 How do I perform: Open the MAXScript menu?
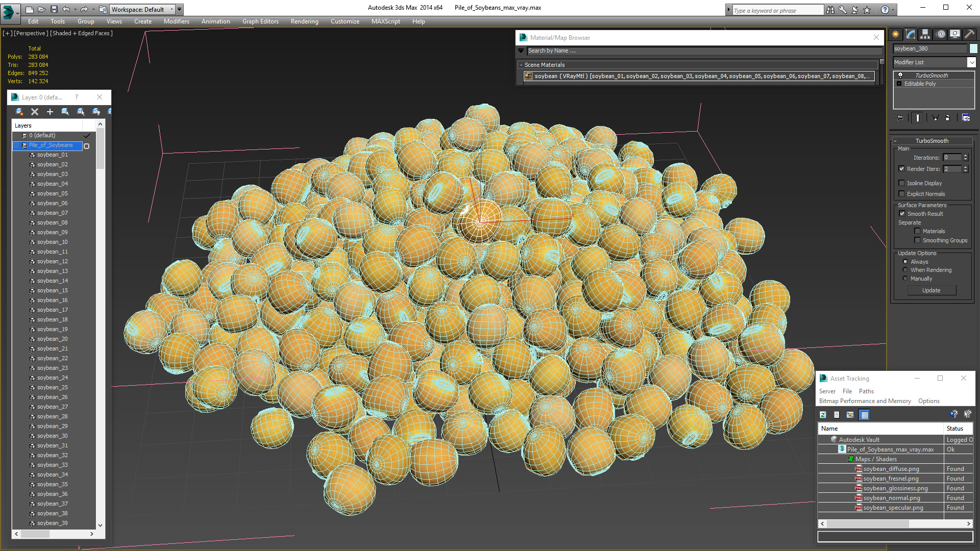click(385, 21)
